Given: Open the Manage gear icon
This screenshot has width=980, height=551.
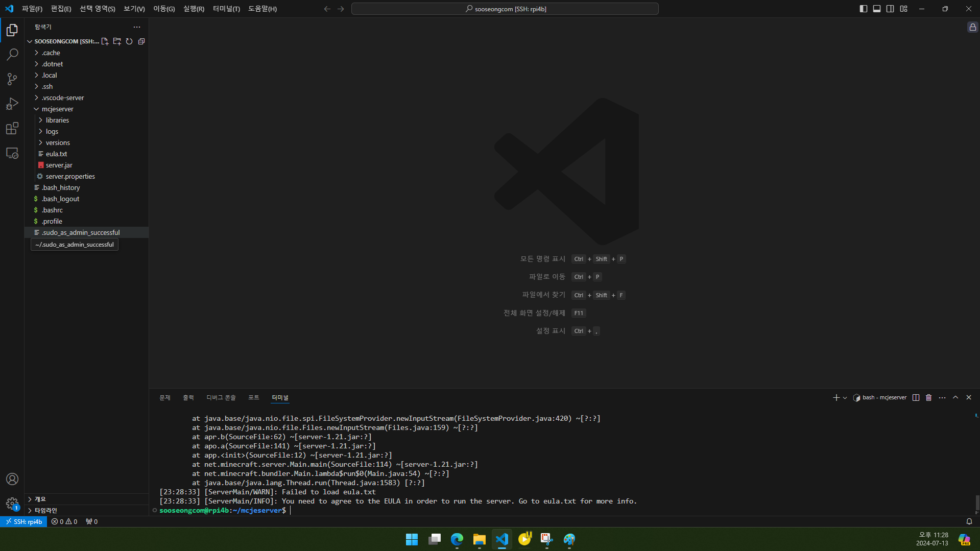Looking at the screenshot, I should pos(12,504).
